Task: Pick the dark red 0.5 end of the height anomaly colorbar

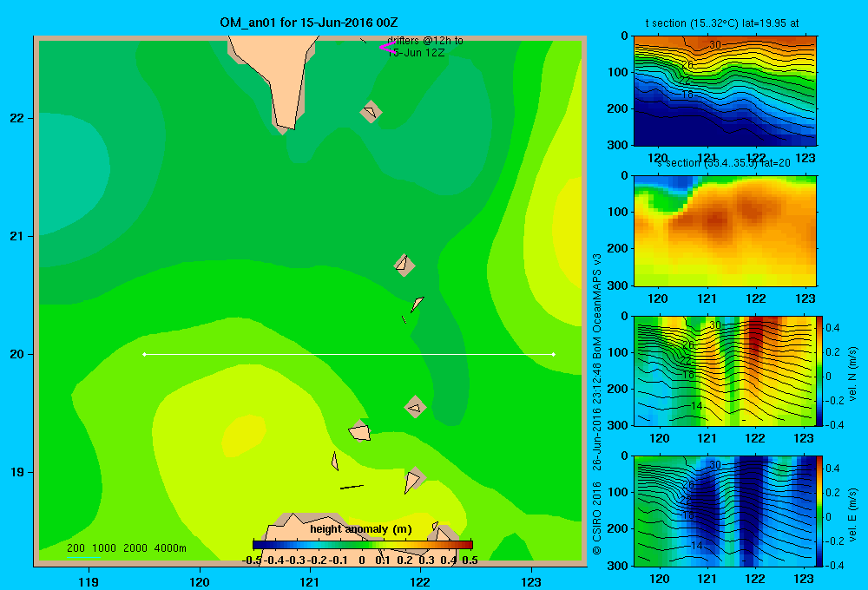Action: point(469,545)
